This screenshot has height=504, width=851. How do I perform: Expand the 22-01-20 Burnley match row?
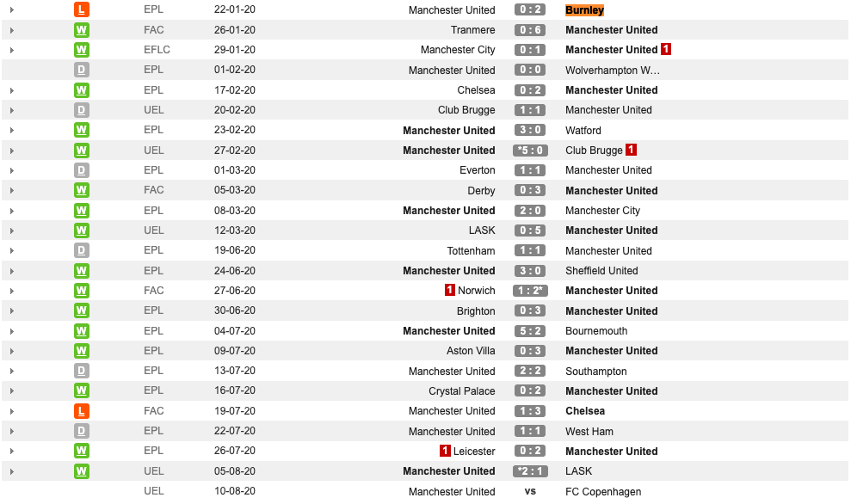11,9
